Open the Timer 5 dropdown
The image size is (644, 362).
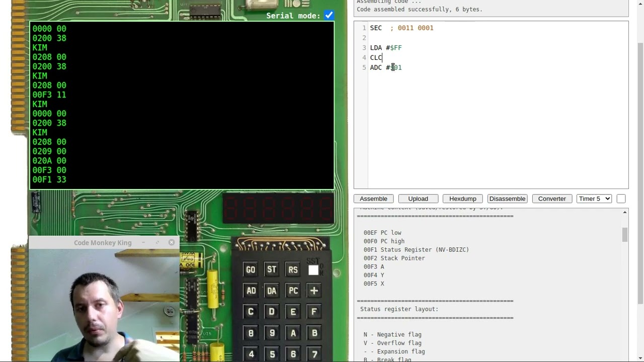click(594, 199)
